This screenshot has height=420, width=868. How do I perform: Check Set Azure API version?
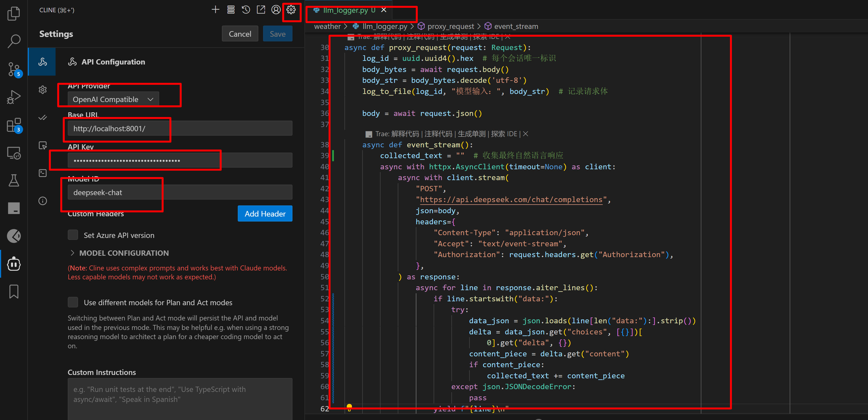click(73, 235)
